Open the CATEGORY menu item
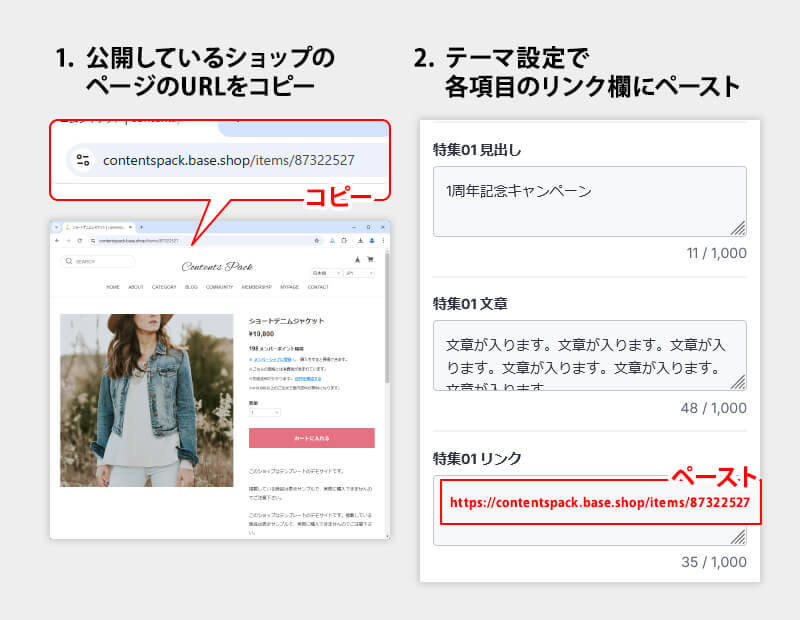This screenshot has width=800, height=620. (164, 287)
